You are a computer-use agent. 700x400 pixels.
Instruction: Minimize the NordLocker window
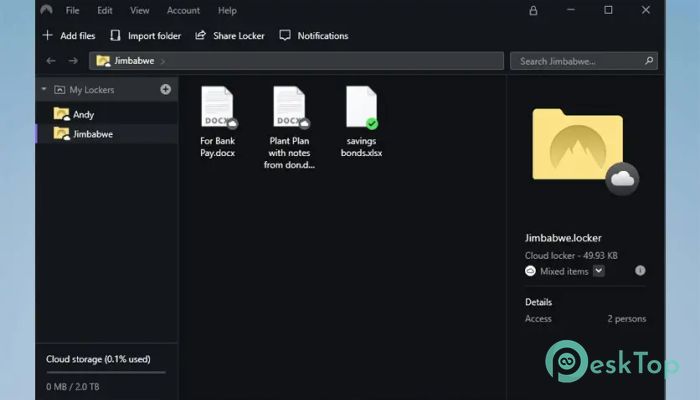coord(571,10)
